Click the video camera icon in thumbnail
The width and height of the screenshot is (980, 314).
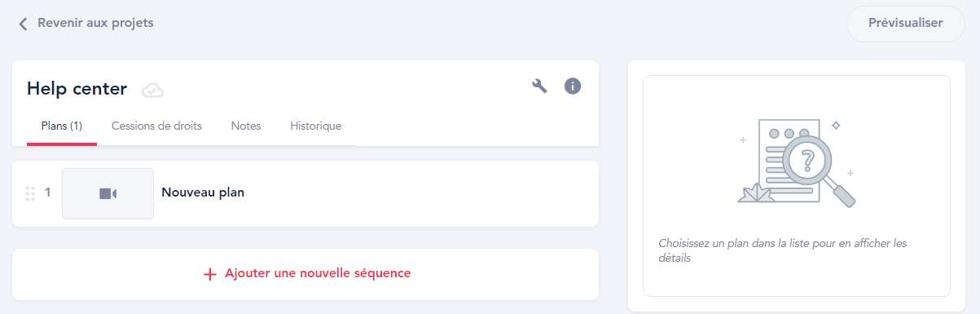click(x=108, y=193)
